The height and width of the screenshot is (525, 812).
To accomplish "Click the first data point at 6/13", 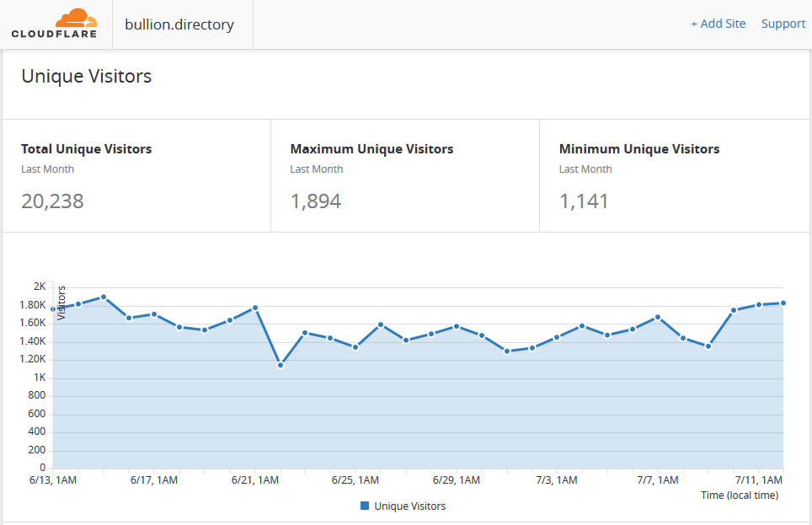I will pyautogui.click(x=53, y=309).
